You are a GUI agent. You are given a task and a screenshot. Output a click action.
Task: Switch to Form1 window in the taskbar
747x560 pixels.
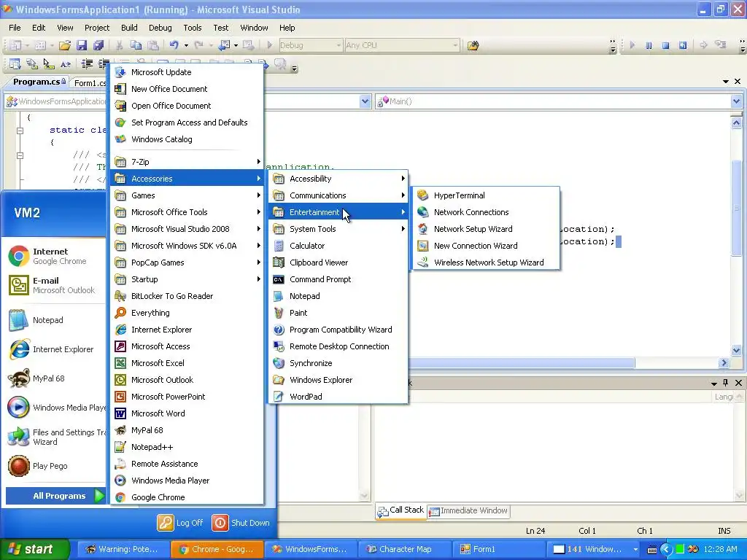[x=498, y=549]
